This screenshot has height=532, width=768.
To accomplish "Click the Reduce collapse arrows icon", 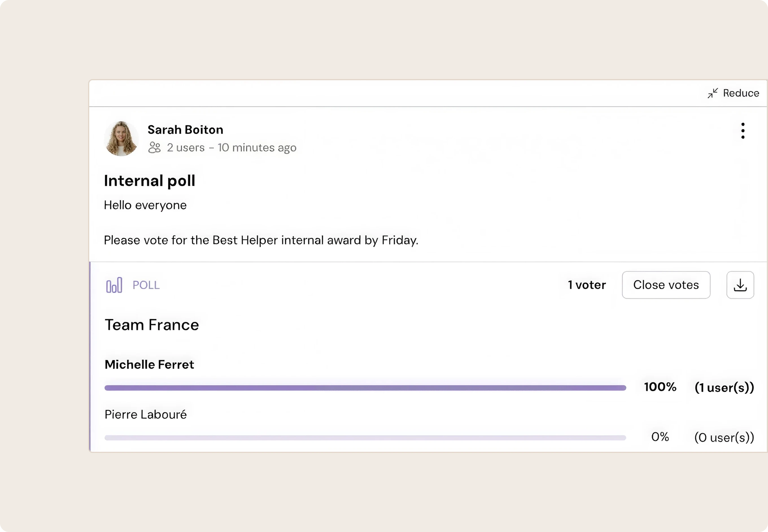I will point(713,93).
